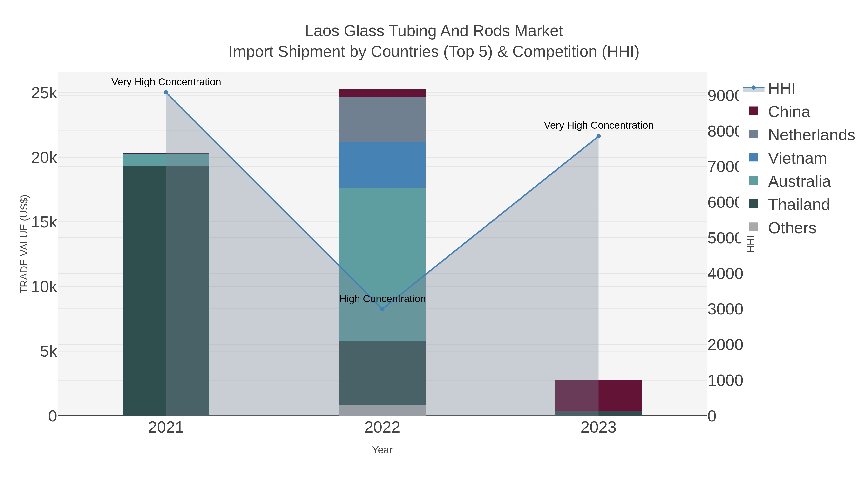Click the 2023 China bar segment
868x488 pixels.
click(x=598, y=395)
